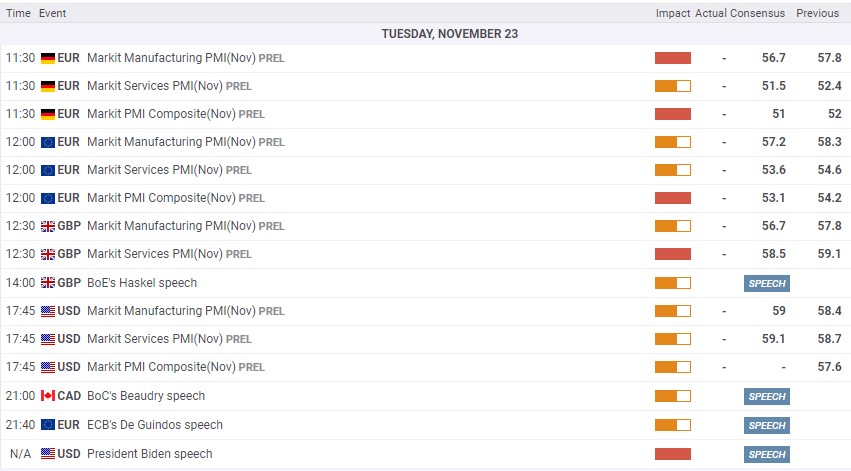Click the EU flag beside De Guindos speech
851x471 pixels.
47,425
